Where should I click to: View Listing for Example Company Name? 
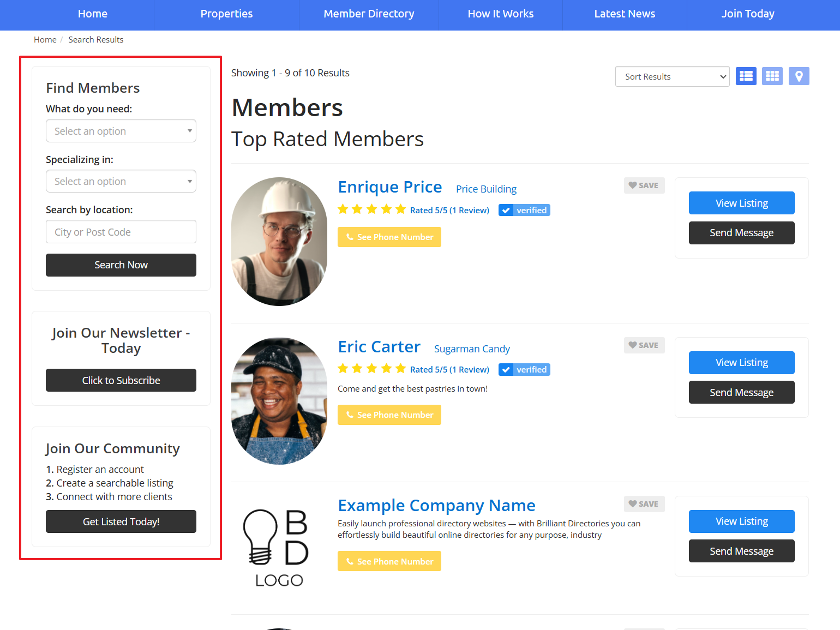[742, 521]
